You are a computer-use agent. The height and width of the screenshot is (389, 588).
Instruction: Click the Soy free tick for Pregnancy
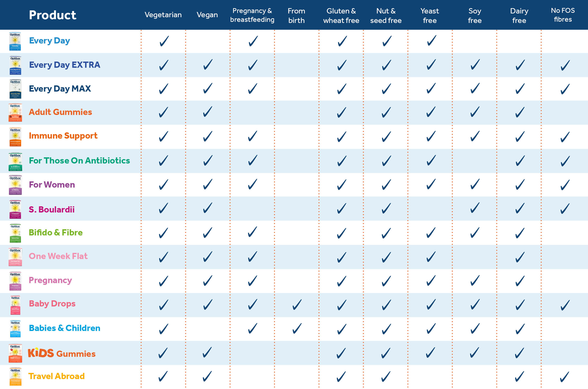[475, 281]
